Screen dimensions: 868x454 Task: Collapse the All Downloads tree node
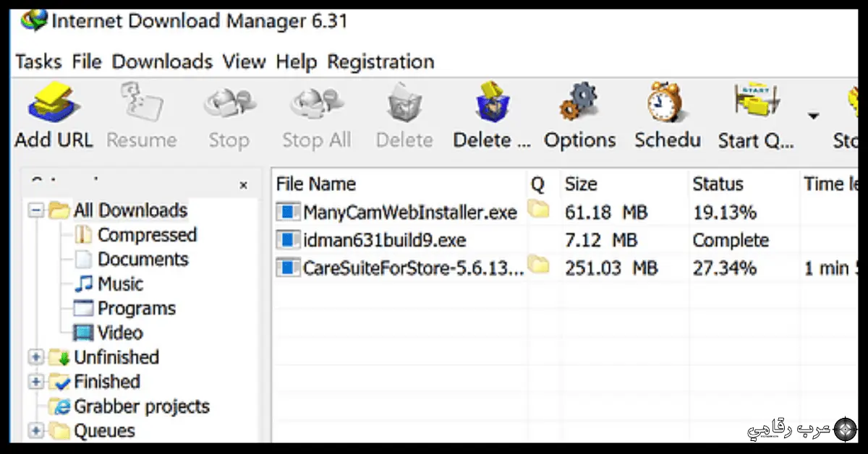click(x=35, y=211)
